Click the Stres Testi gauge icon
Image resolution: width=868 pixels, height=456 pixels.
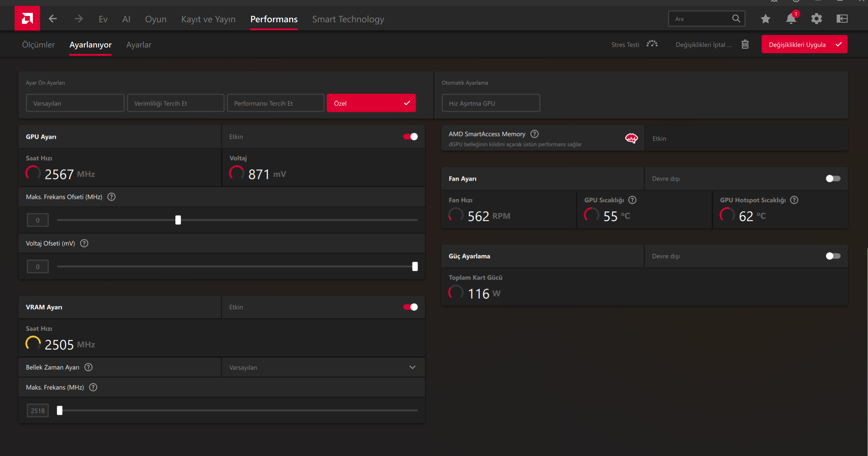652,44
